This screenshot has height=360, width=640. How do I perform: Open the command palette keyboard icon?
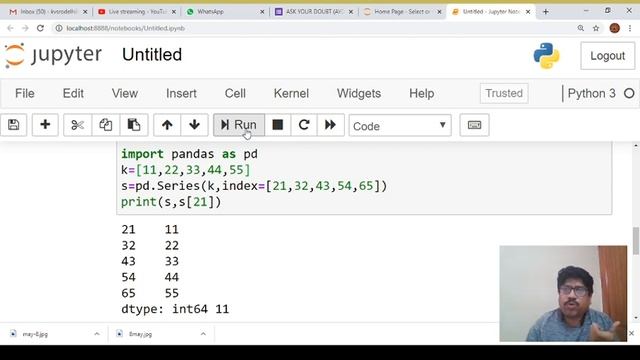(x=474, y=125)
